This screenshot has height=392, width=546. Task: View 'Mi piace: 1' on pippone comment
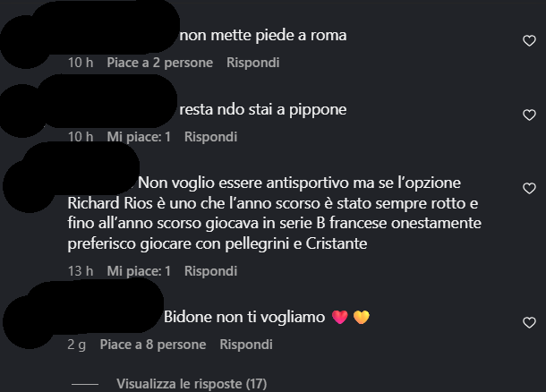click(139, 137)
